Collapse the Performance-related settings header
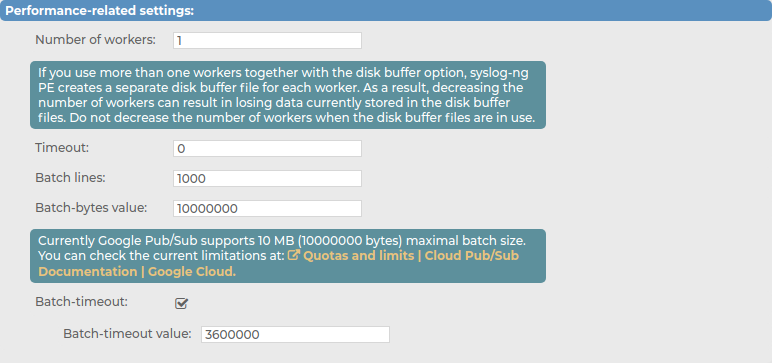 [x=386, y=11]
